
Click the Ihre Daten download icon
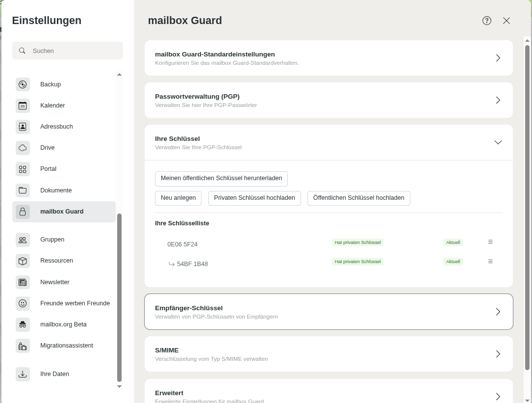click(x=23, y=374)
